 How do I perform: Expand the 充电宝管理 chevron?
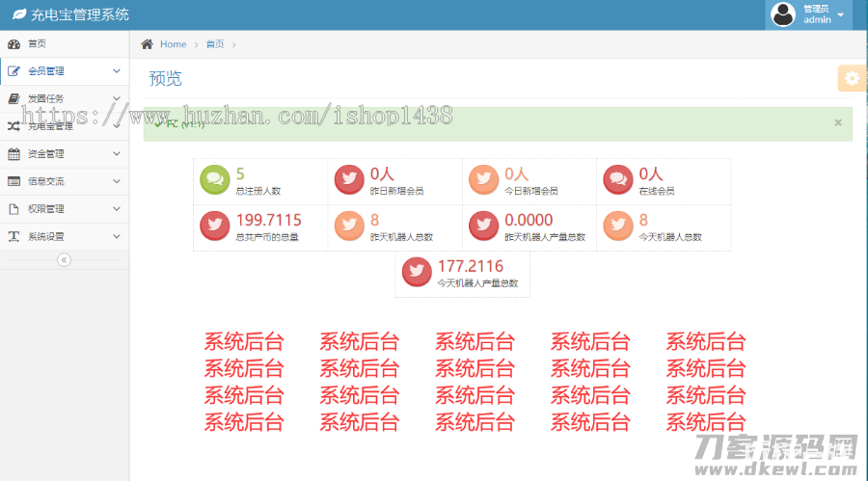click(x=117, y=126)
